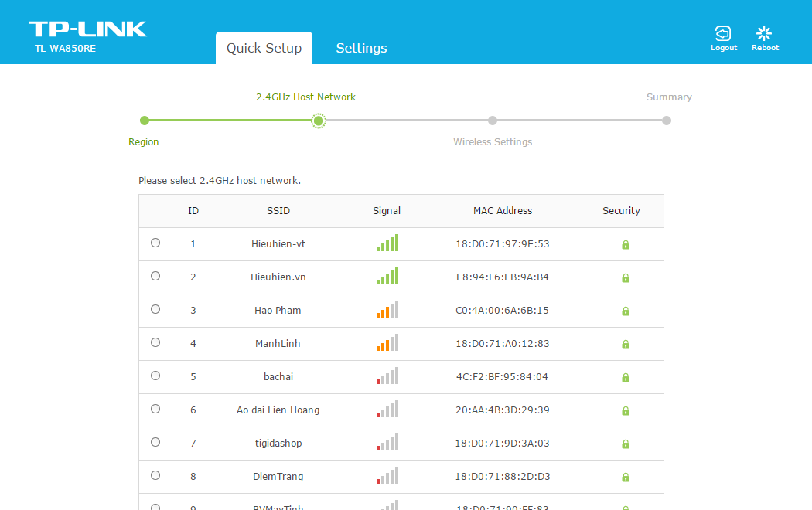Select the DiemTrang network radio button
This screenshot has height=510, width=812.
click(155, 475)
